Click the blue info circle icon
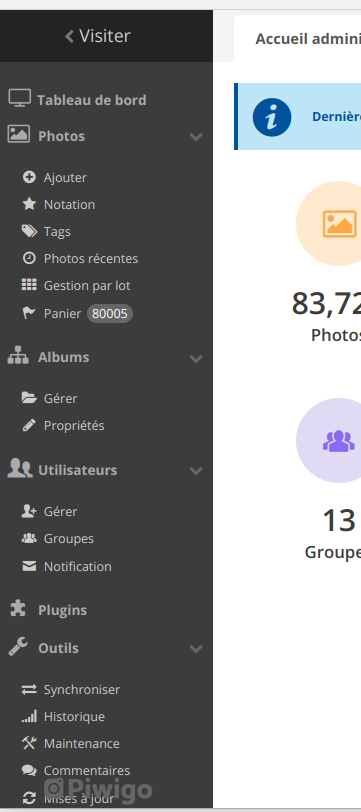This screenshot has height=812, width=361. 272,117
